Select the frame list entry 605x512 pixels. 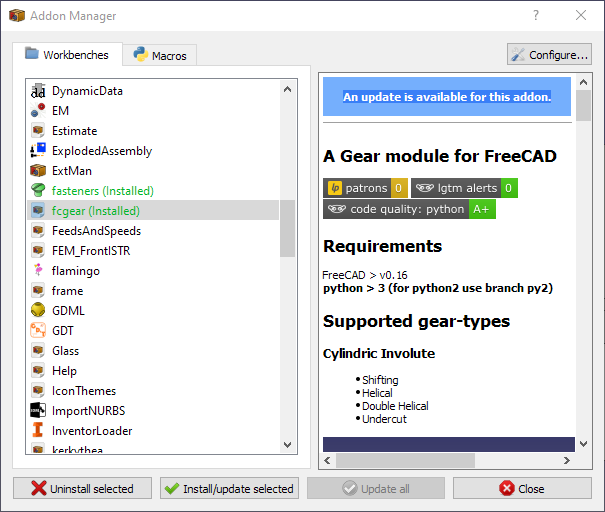tap(153, 291)
